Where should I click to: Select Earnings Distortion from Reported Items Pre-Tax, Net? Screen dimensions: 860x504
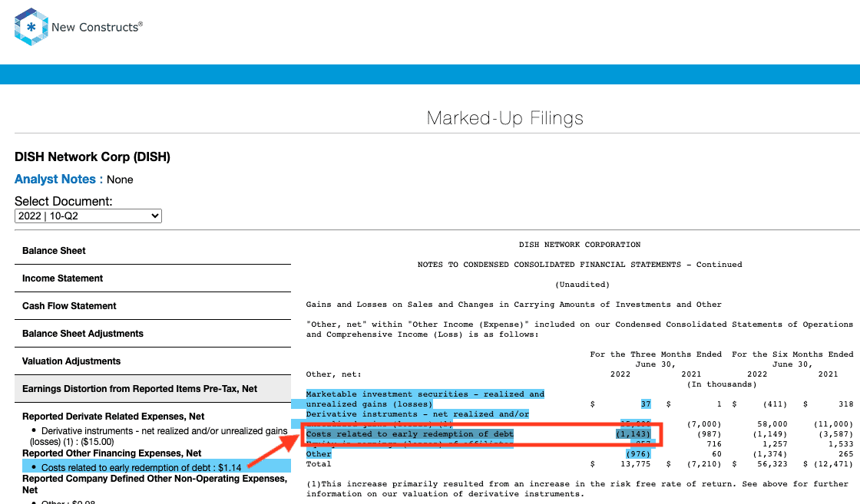(x=153, y=389)
